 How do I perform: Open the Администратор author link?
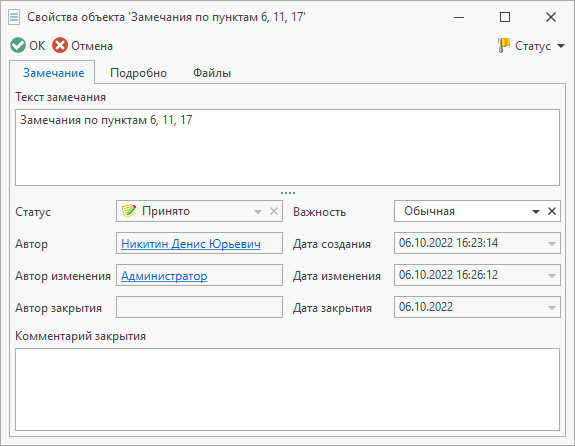[x=164, y=276]
